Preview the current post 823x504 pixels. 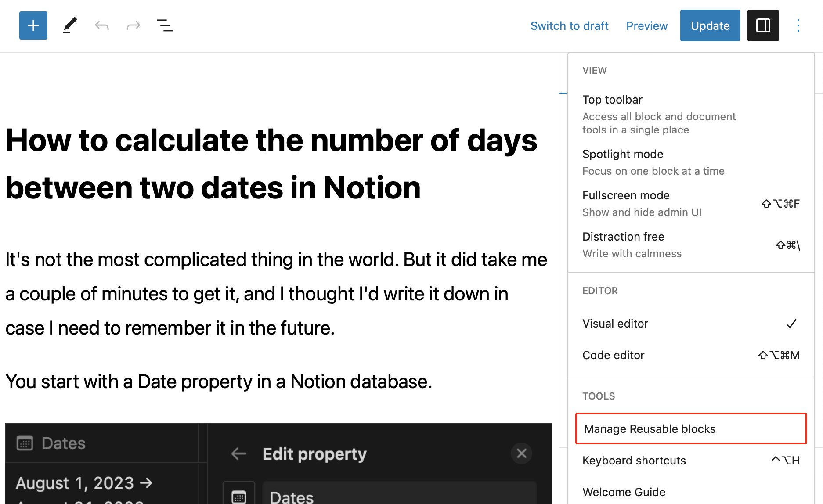[646, 26]
